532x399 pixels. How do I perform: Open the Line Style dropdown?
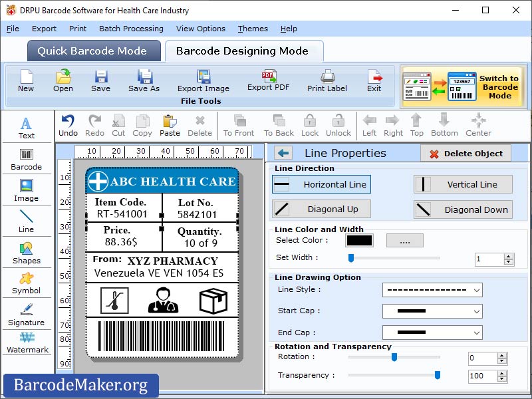432,290
